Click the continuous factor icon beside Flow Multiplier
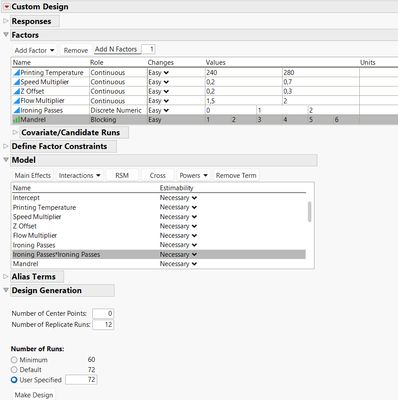 (x=16, y=100)
